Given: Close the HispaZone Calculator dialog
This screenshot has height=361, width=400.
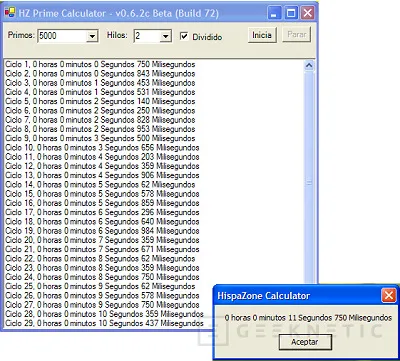Looking at the screenshot, I should [x=388, y=295].
